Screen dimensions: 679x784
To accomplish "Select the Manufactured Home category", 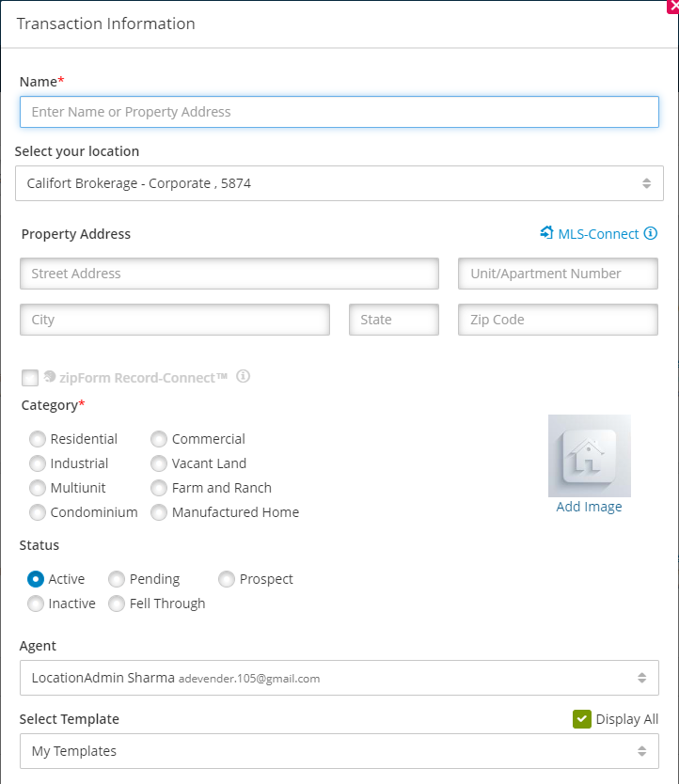I will (x=159, y=512).
